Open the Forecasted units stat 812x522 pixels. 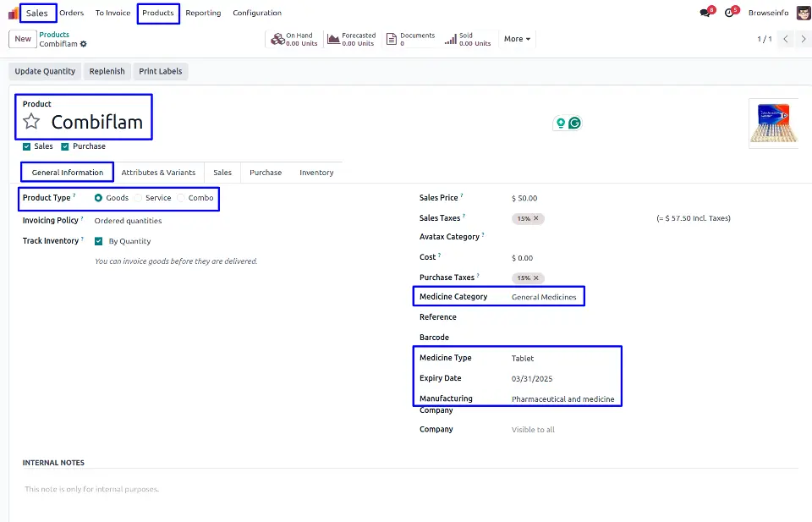[352, 40]
